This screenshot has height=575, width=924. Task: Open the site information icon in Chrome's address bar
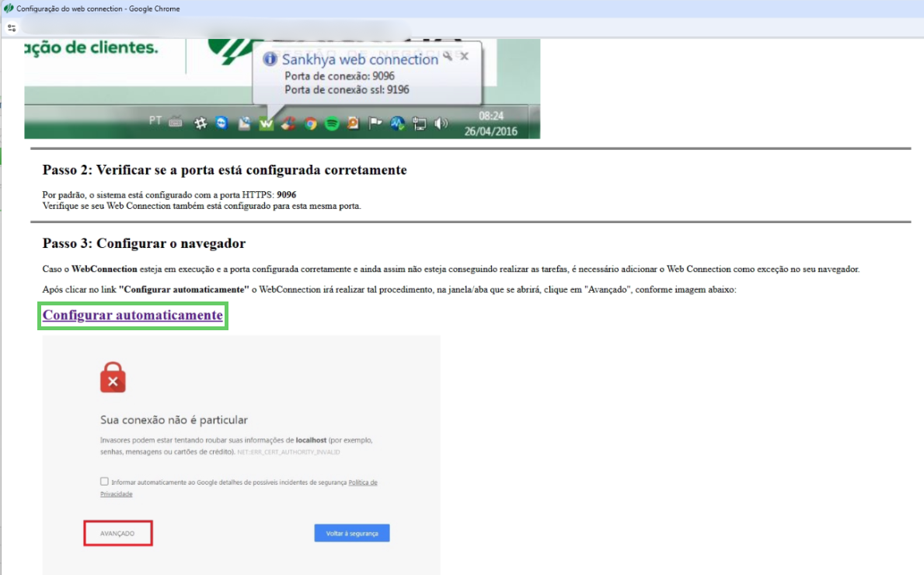(x=12, y=28)
